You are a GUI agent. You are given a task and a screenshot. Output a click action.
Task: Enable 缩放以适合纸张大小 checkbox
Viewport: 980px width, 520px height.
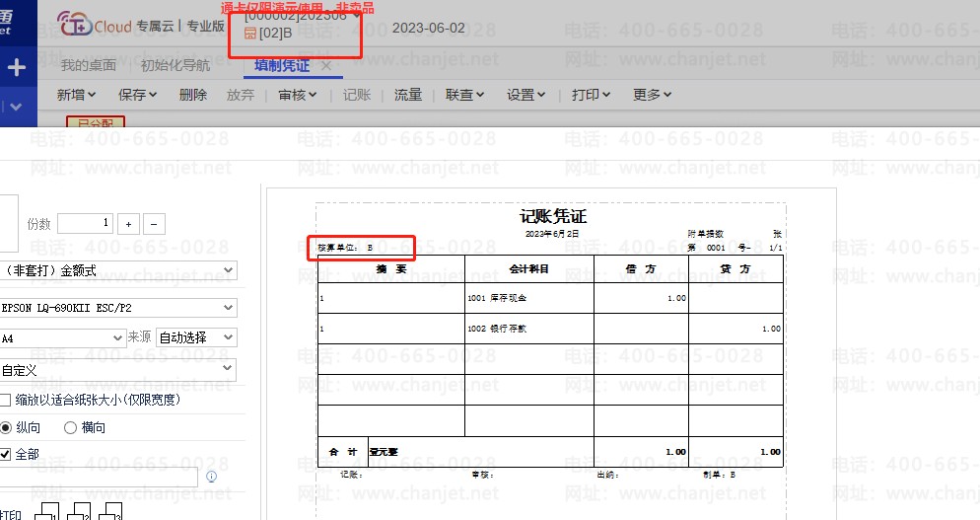[6, 400]
